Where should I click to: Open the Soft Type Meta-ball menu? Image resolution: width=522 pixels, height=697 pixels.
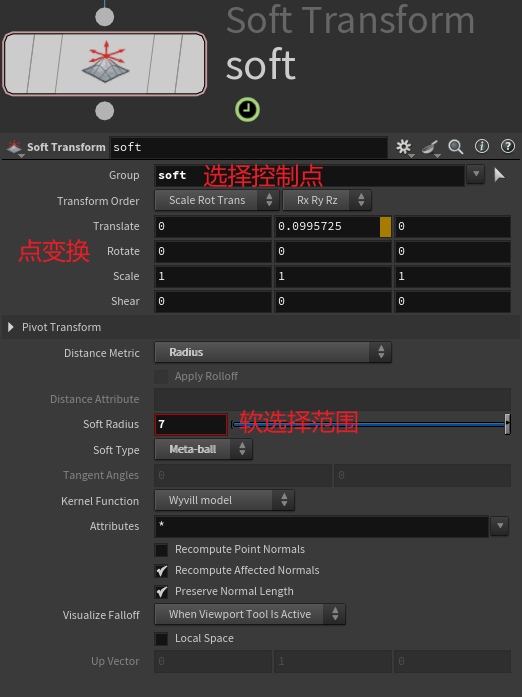pyautogui.click(x=203, y=449)
